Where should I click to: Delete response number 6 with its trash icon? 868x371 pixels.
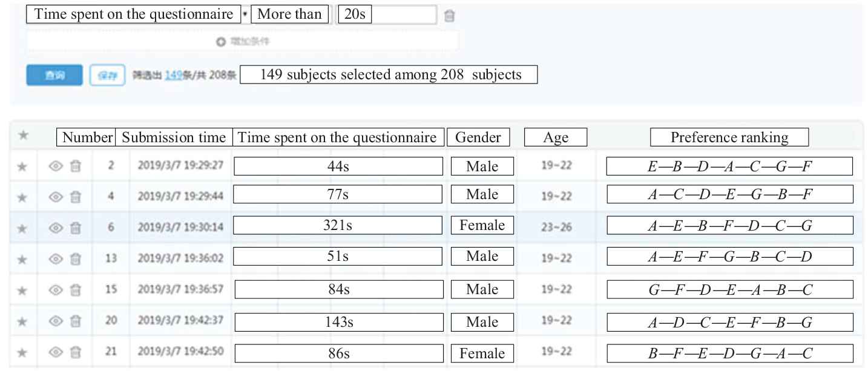76,228
